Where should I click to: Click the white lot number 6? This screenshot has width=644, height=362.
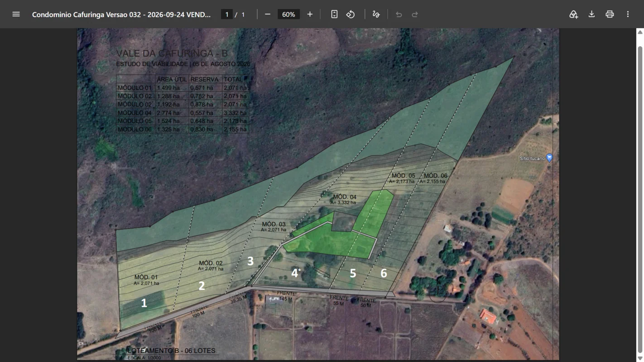[x=384, y=273]
